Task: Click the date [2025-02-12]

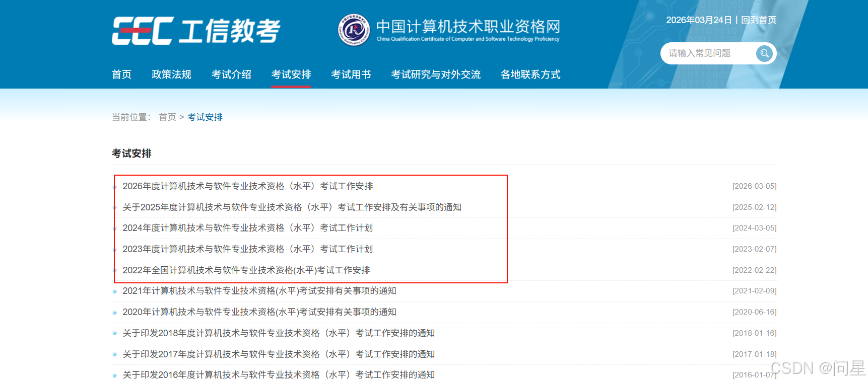Action: click(755, 207)
